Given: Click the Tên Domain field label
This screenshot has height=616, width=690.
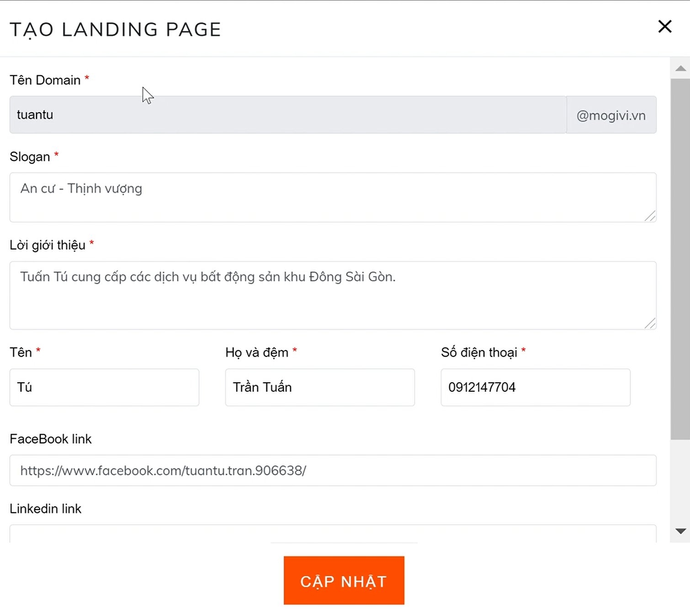Looking at the screenshot, I should (x=45, y=80).
